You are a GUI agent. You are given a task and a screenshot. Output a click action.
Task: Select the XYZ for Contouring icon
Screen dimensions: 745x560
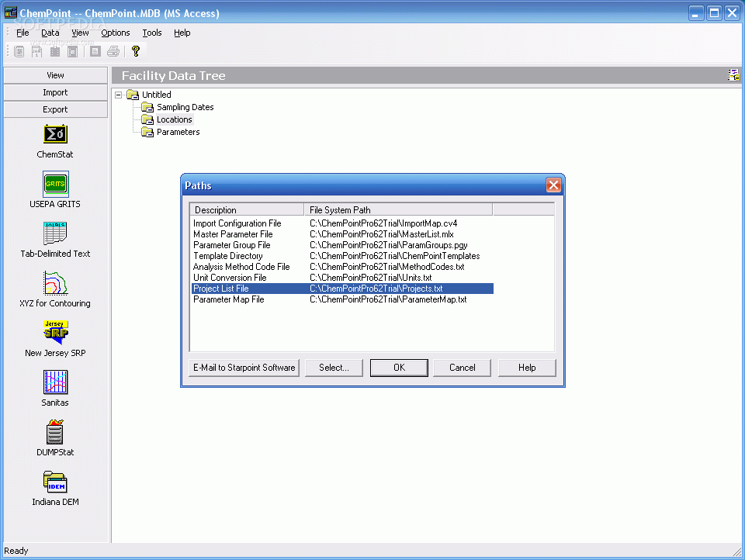pyautogui.click(x=55, y=283)
